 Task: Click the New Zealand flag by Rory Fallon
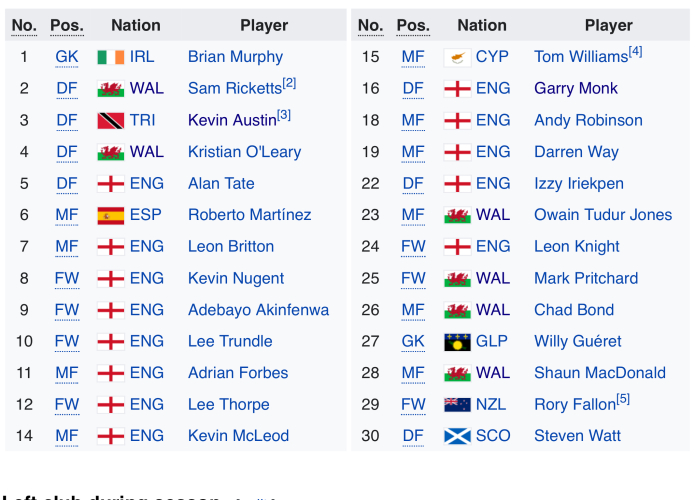457,405
